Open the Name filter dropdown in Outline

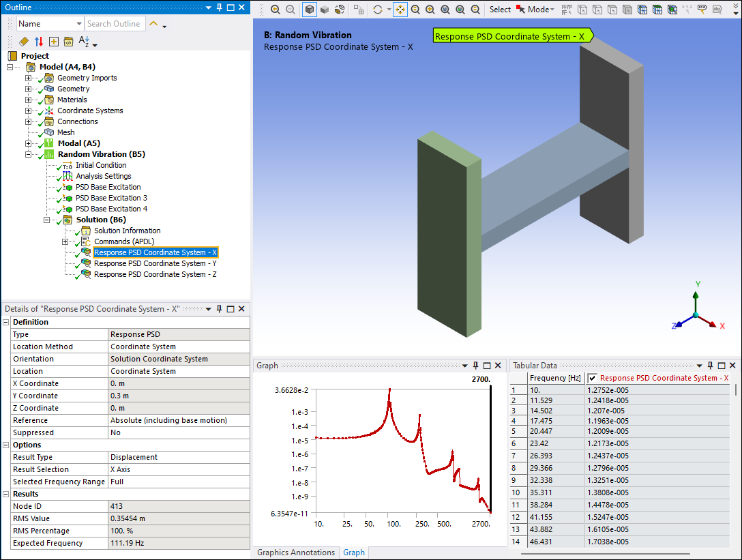tap(78, 24)
